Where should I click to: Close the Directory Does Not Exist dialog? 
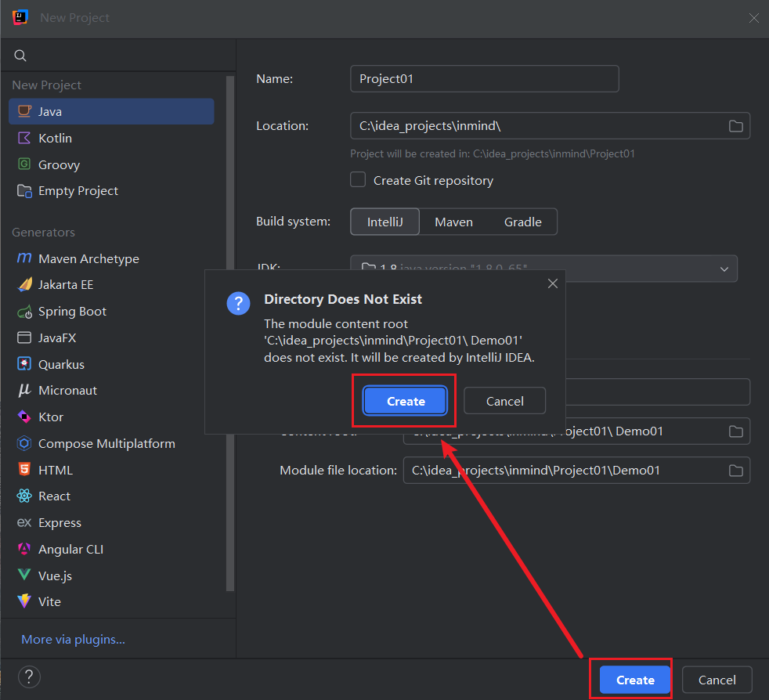553,283
